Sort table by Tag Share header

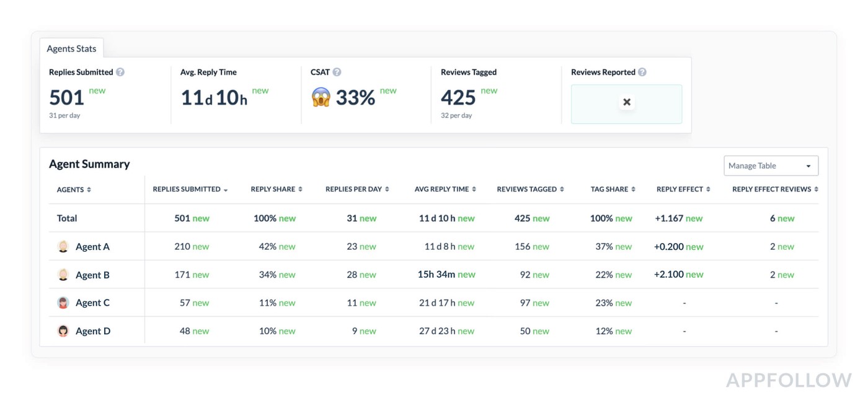pos(613,189)
